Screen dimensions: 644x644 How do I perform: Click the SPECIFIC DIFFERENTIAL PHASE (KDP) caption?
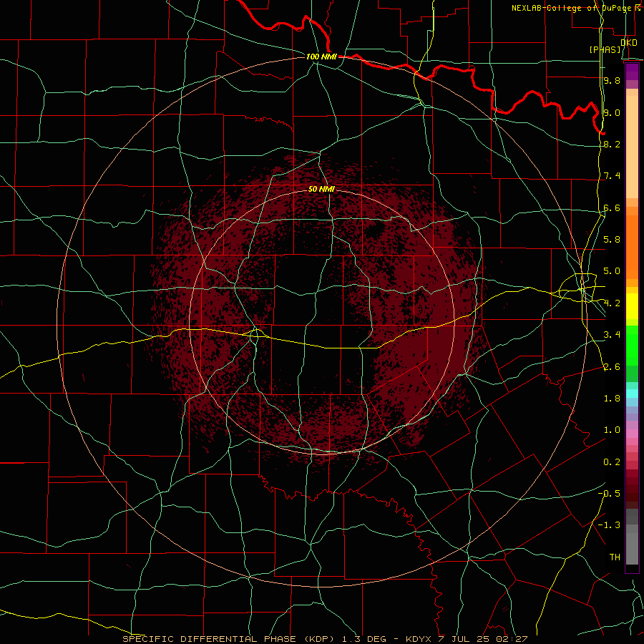[x=228, y=639]
